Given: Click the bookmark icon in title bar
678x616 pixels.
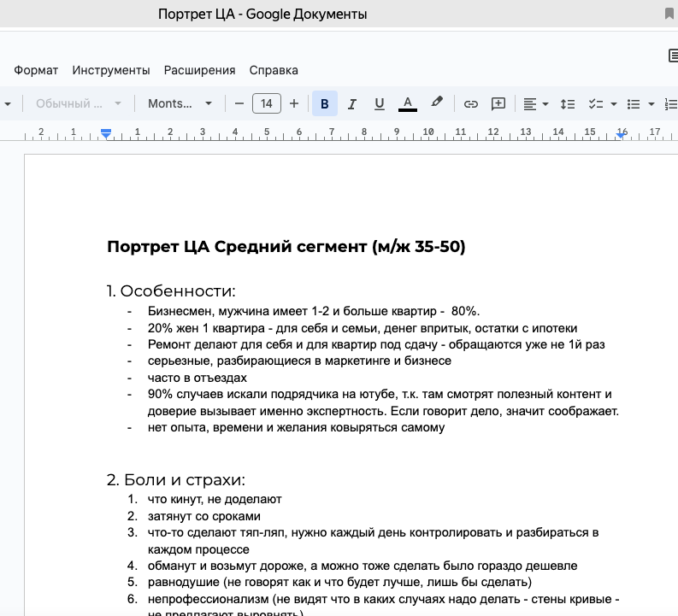Looking at the screenshot, I should click(669, 14).
